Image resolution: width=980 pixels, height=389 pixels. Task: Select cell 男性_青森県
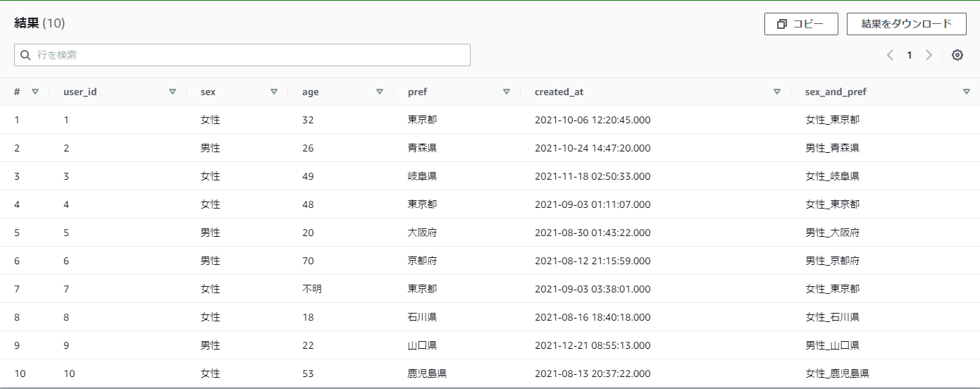(832, 148)
